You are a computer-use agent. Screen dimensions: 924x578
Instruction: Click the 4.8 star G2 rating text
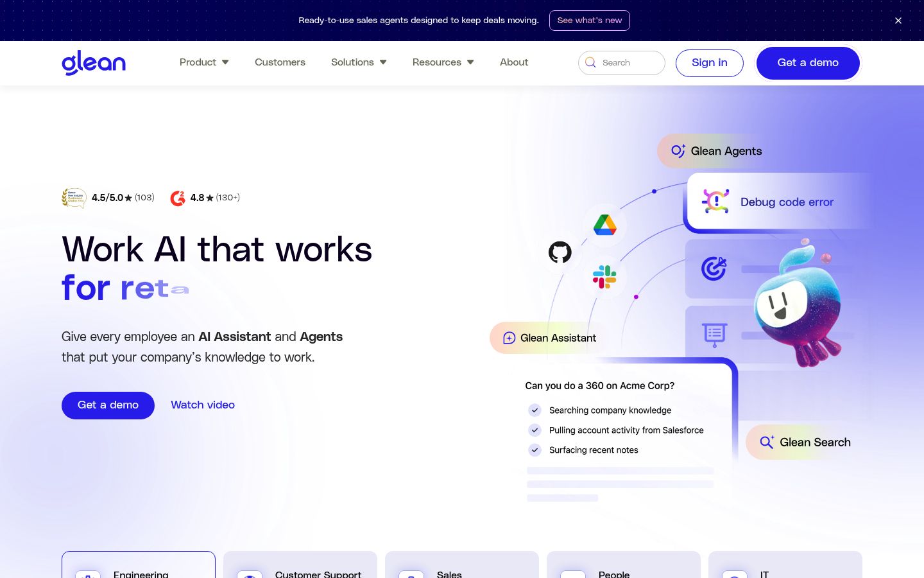click(x=215, y=198)
